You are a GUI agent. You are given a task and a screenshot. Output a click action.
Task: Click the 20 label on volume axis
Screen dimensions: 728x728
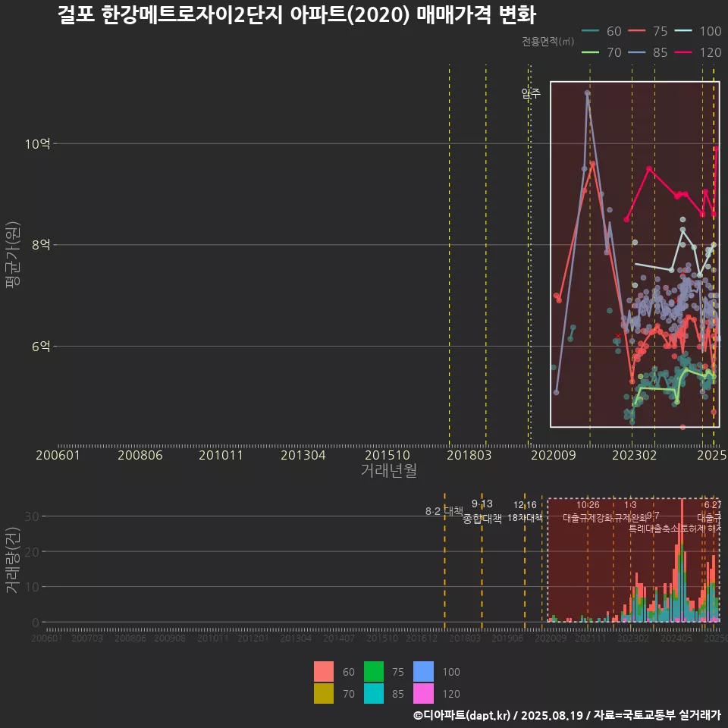(32, 551)
